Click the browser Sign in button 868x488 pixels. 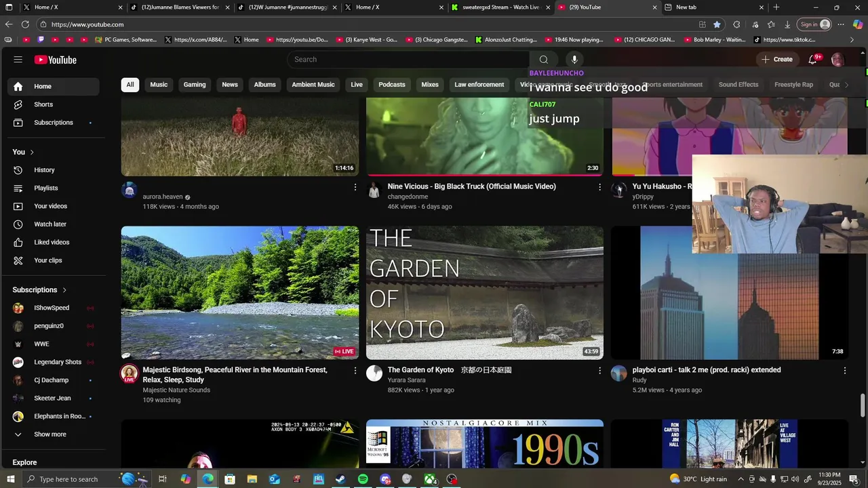coord(814,24)
